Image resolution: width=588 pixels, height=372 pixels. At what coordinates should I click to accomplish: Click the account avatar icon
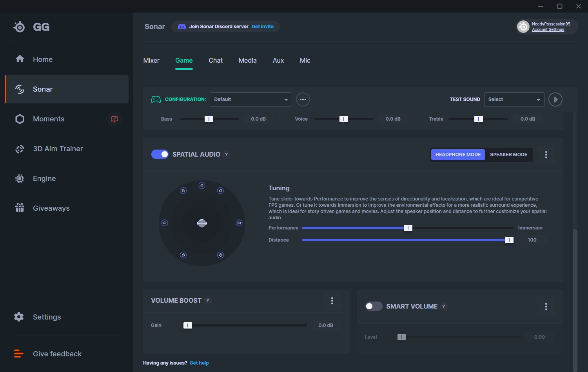[x=523, y=27]
